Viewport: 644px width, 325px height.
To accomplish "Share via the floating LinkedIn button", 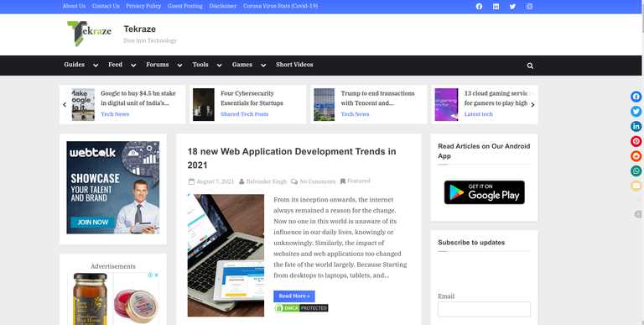I will tap(636, 126).
